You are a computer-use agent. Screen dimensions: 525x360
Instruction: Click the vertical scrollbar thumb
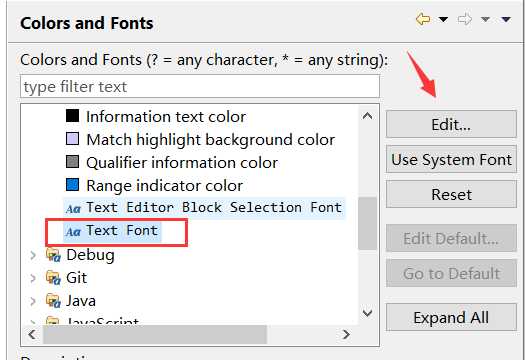[368, 223]
